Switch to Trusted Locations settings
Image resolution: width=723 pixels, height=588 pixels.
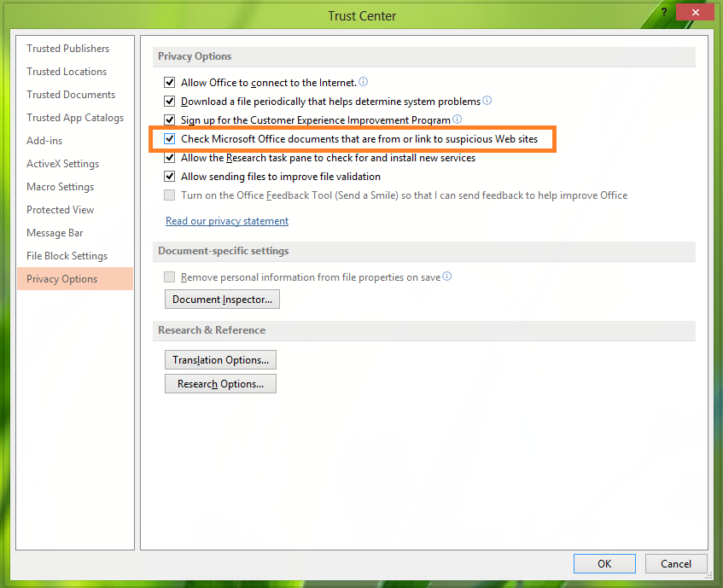66,71
